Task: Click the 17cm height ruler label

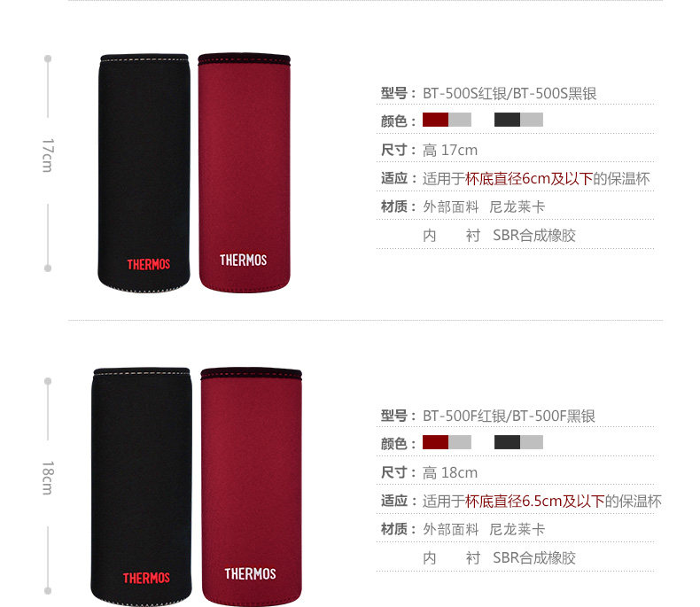Action: pos(47,155)
